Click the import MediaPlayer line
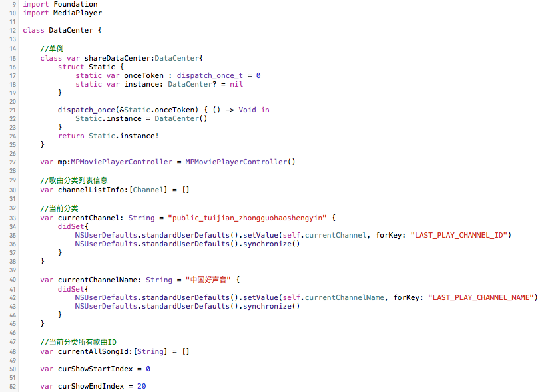Image resolution: width=558 pixels, height=392 pixels. (x=63, y=13)
